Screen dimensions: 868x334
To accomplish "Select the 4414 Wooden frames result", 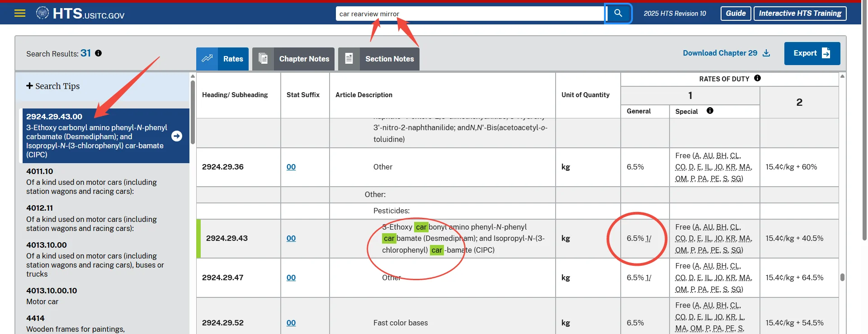I will (x=106, y=323).
